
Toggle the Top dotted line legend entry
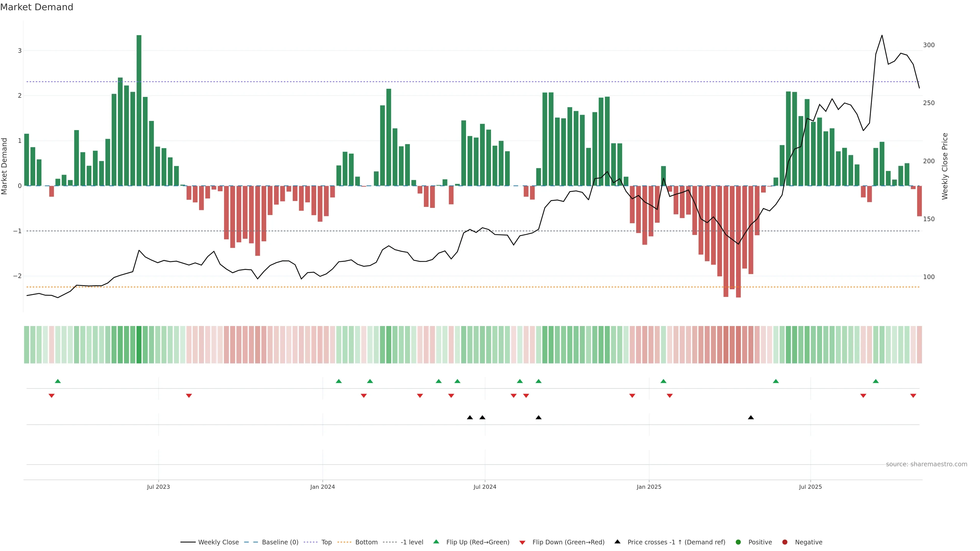pos(326,542)
